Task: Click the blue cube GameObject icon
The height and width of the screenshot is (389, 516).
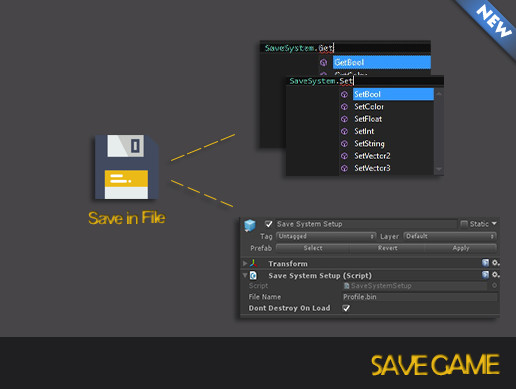Action: click(x=250, y=225)
